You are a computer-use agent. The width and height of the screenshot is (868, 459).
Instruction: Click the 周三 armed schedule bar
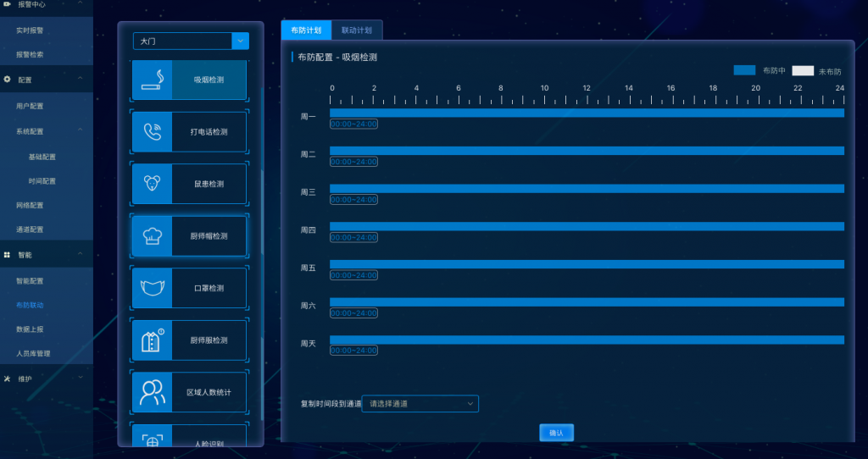(587, 188)
